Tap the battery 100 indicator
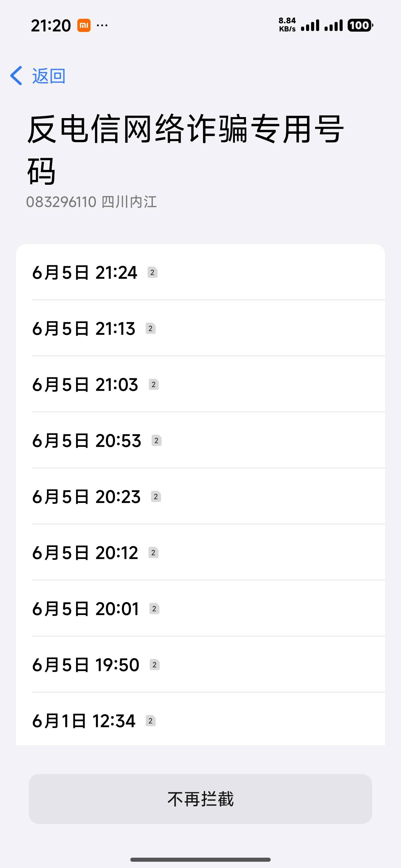 coord(360,25)
